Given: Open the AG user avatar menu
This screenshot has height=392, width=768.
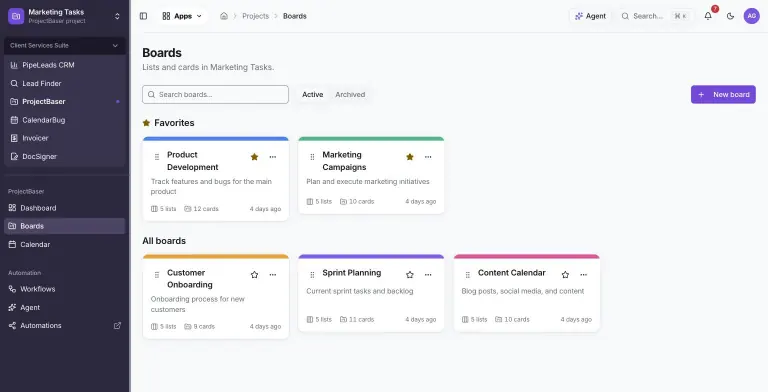Looking at the screenshot, I should pos(751,16).
